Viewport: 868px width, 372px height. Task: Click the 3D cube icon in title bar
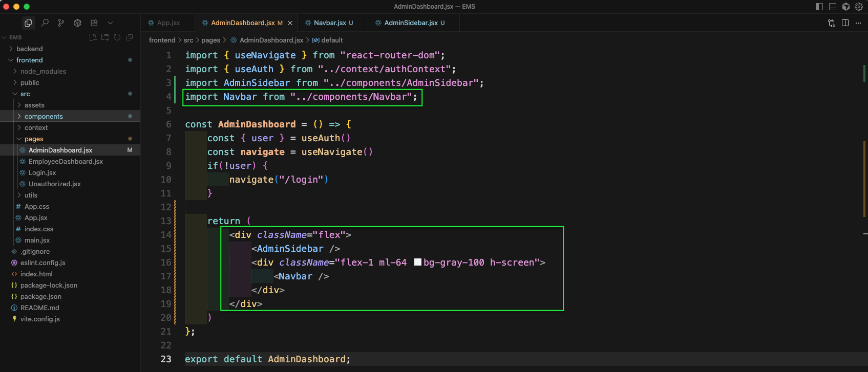click(x=846, y=7)
